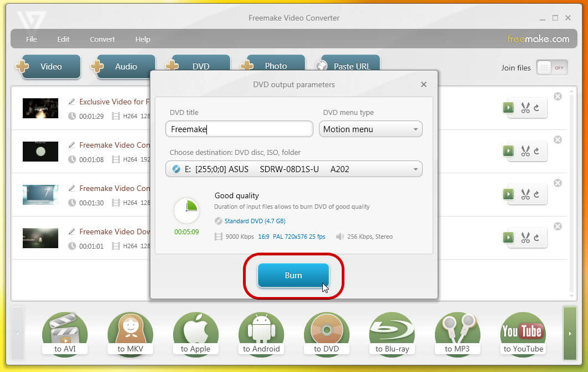The width and height of the screenshot is (588, 372).
Task: Open cut editor for the 00:01:08 video
Action: tap(525, 151)
